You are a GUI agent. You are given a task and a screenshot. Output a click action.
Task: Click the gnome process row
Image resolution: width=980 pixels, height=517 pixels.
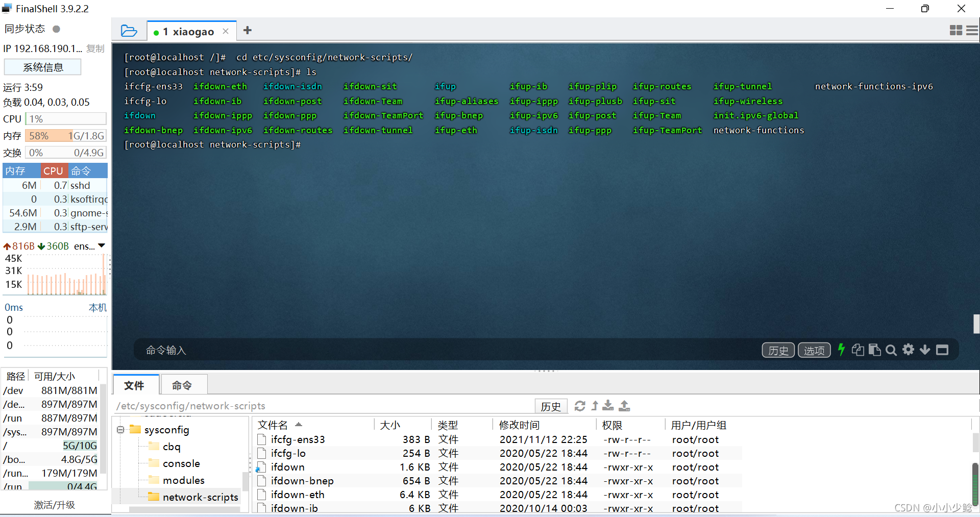coord(55,213)
